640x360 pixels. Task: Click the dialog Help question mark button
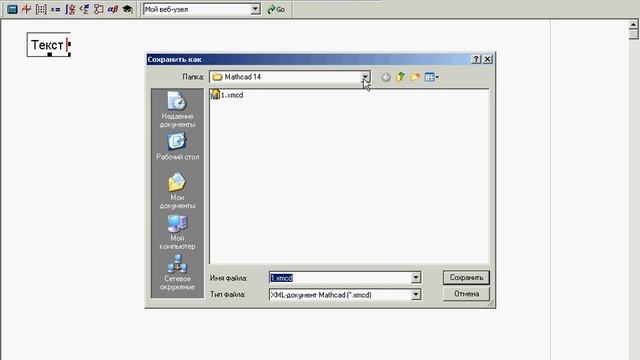(476, 59)
